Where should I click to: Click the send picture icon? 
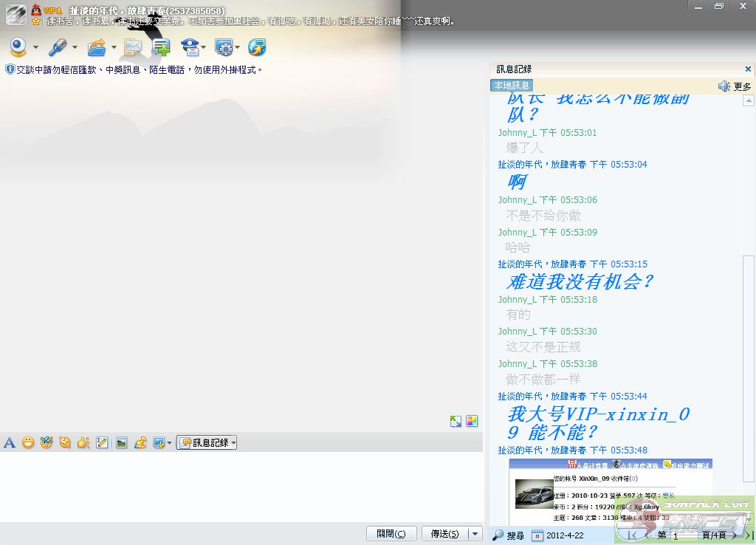coord(121,443)
